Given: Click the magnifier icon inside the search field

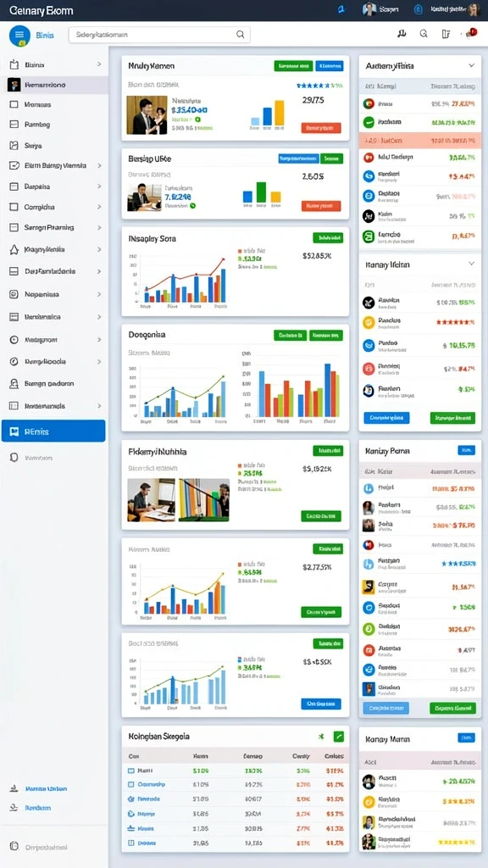Looking at the screenshot, I should click(x=240, y=34).
